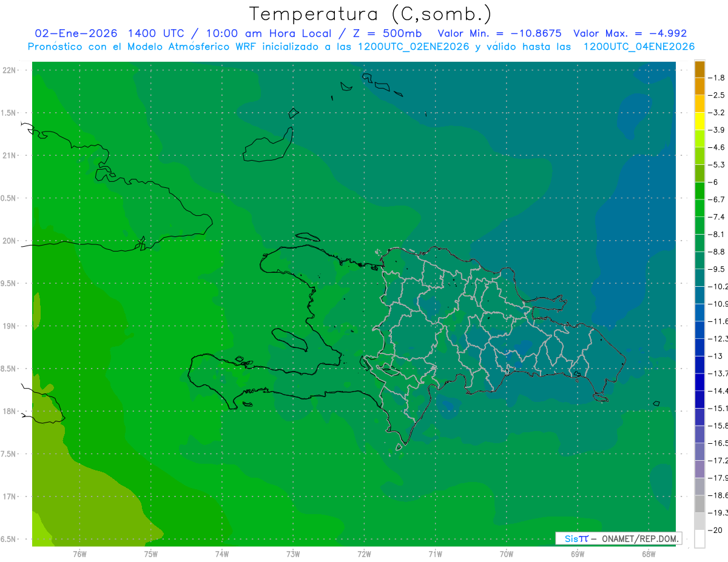728x562 pixels.
Task: Click 'Valor Min. = -10.8675' text
Action: [x=499, y=33]
